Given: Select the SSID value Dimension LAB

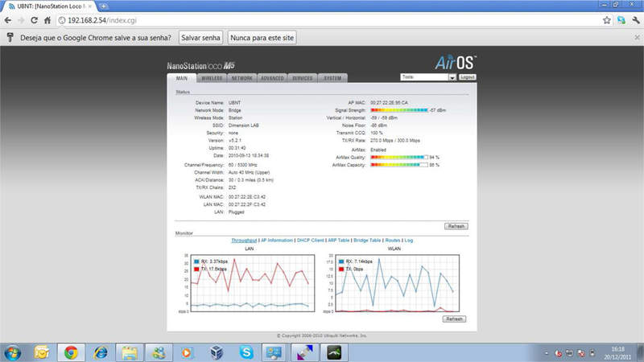Looking at the screenshot, I should pos(244,125).
